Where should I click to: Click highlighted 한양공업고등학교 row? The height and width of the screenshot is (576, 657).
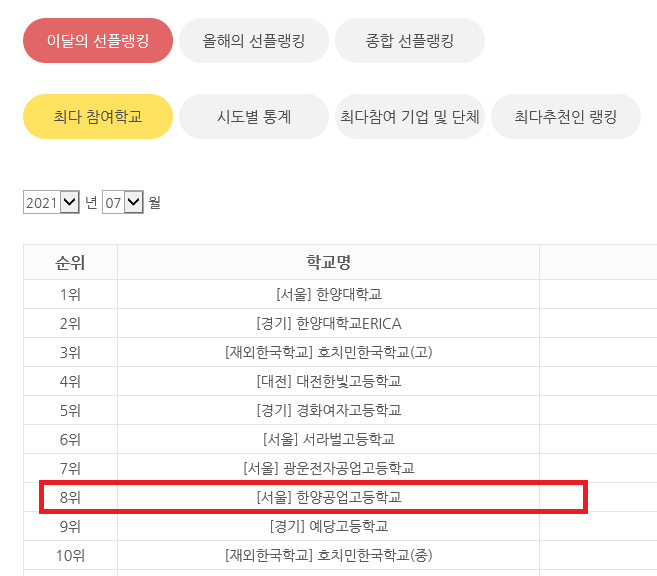click(x=328, y=497)
